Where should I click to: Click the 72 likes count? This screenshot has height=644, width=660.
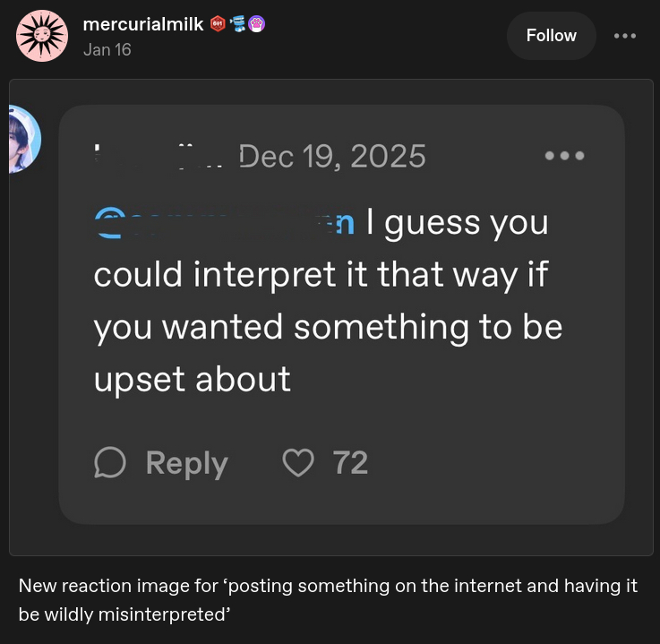coord(350,462)
